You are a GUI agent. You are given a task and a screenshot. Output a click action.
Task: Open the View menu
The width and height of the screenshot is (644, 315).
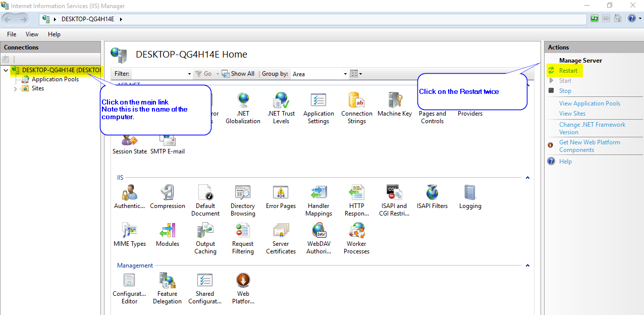[32, 34]
